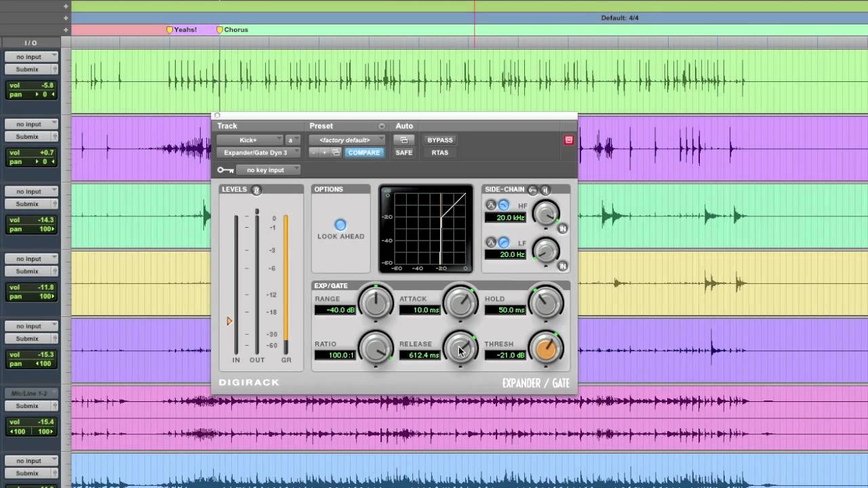Click the LF frequency field 20.0 Hz
This screenshot has height=488, width=868.
pyautogui.click(x=505, y=255)
